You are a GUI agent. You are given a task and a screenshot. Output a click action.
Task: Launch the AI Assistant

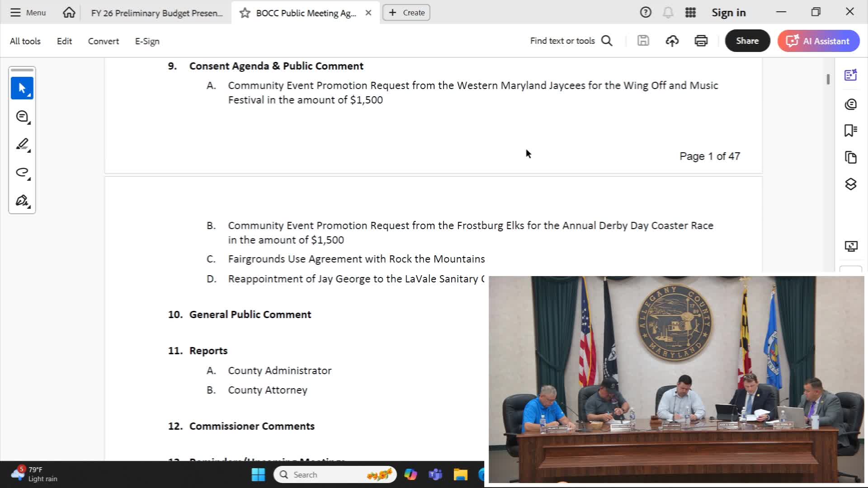coord(818,41)
